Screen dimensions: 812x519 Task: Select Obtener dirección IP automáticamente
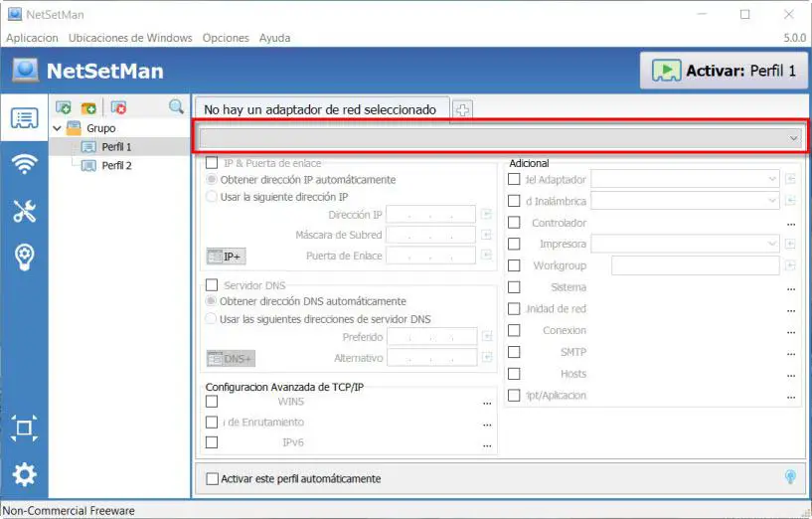point(212,180)
